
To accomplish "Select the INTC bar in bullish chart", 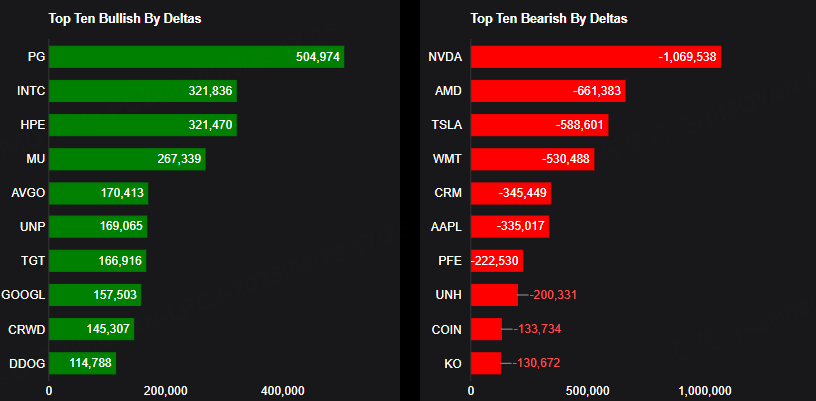I will click(x=143, y=91).
